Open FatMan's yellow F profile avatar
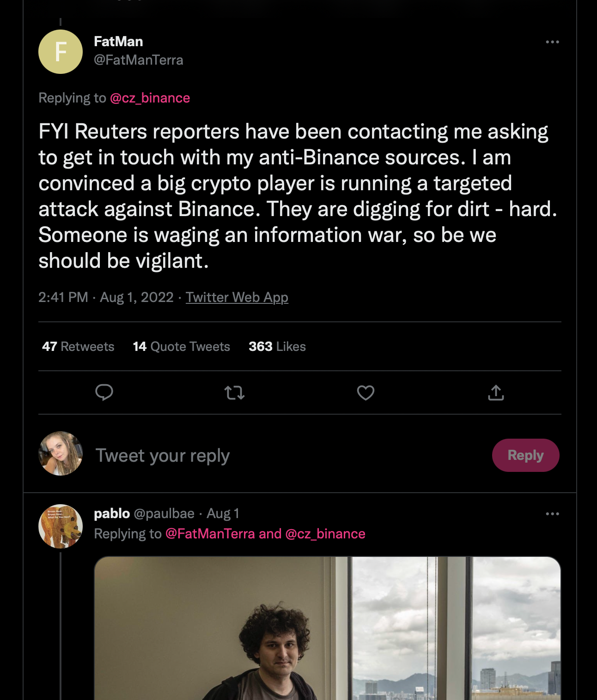The width and height of the screenshot is (597, 700). pyautogui.click(x=61, y=52)
